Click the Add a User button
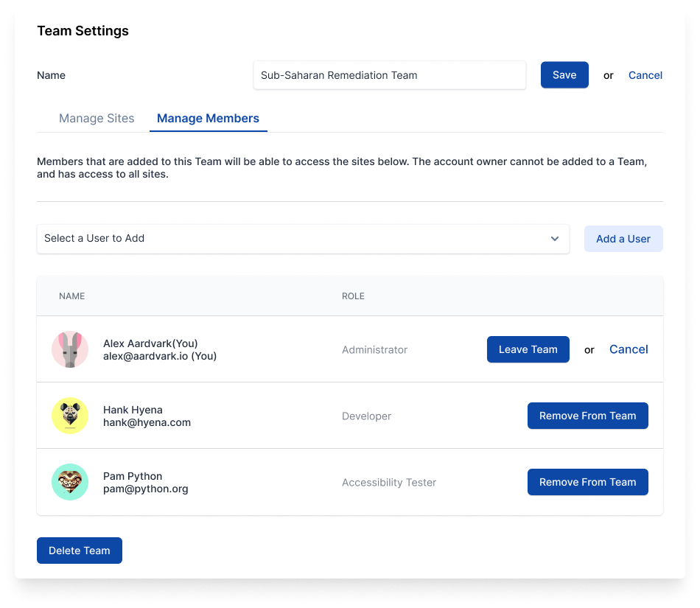Viewport: 700px width, 608px height. coord(623,239)
